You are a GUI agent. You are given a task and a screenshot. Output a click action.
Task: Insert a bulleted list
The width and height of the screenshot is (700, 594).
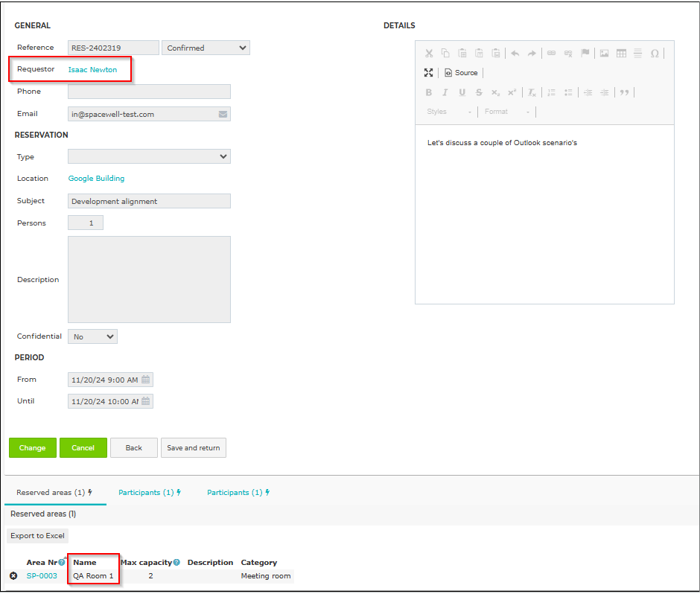[568, 92]
